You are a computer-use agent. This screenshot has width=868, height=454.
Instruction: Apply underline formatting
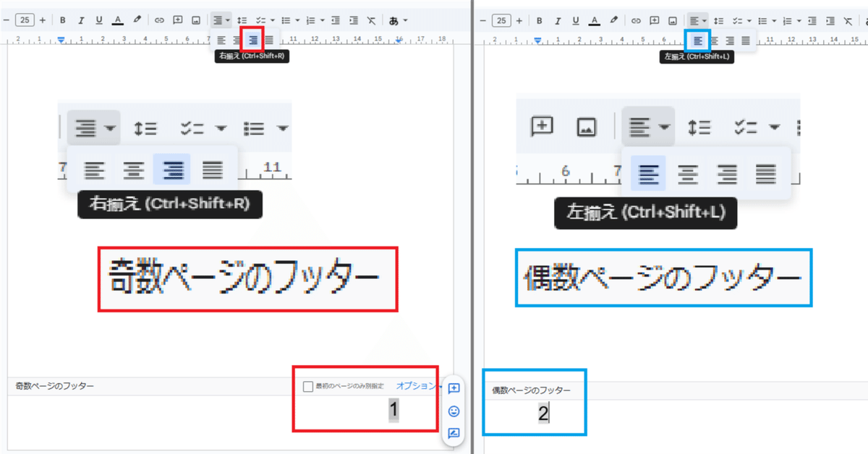[x=98, y=20]
